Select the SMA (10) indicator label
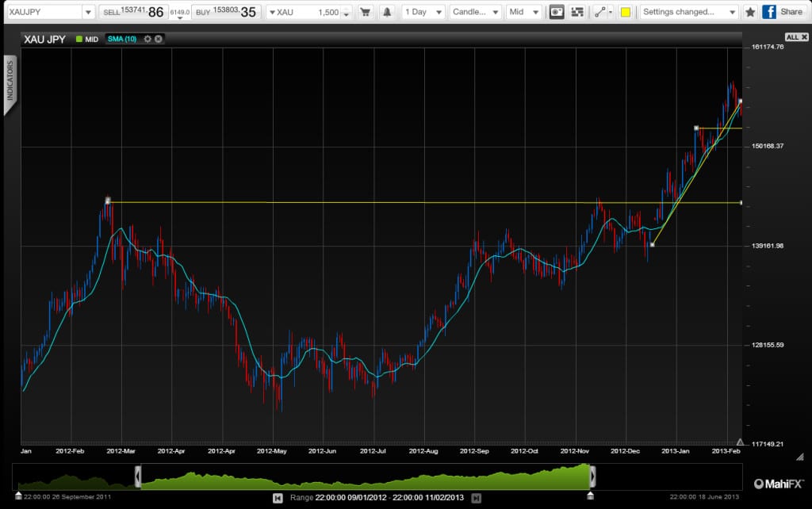Image resolution: width=812 pixels, height=509 pixels. (x=121, y=39)
